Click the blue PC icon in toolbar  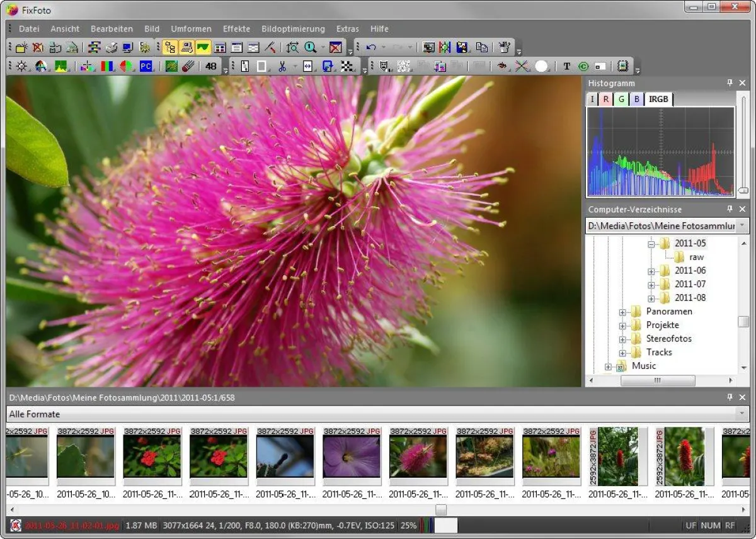coord(146,66)
